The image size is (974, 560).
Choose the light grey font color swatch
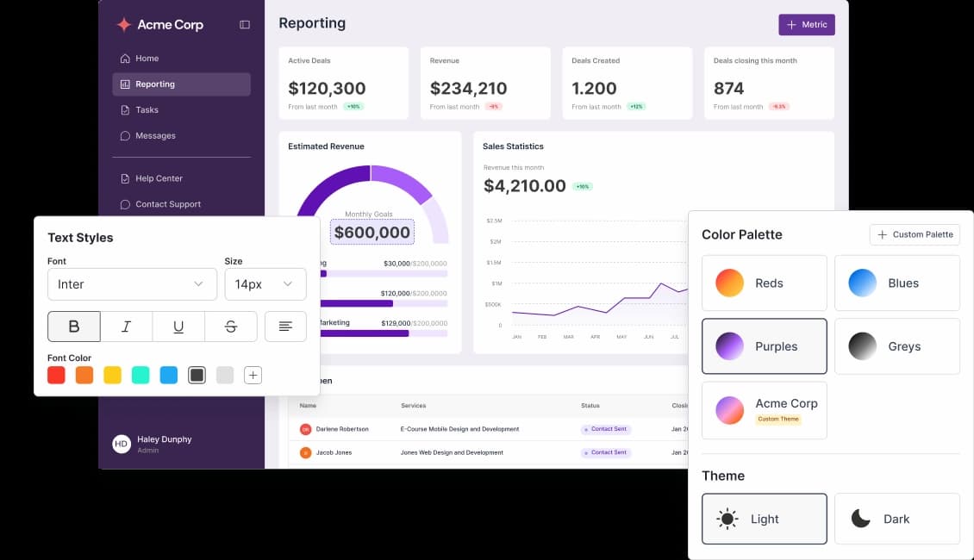[x=225, y=375]
